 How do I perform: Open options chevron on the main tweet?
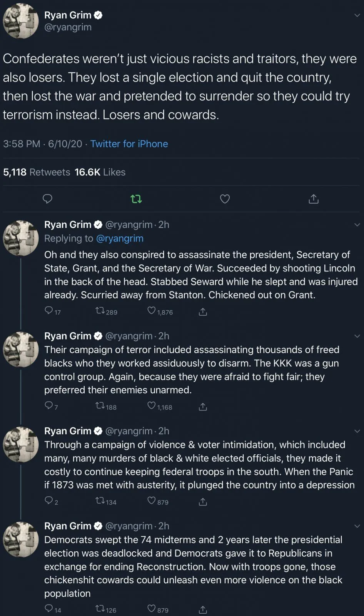point(357,15)
